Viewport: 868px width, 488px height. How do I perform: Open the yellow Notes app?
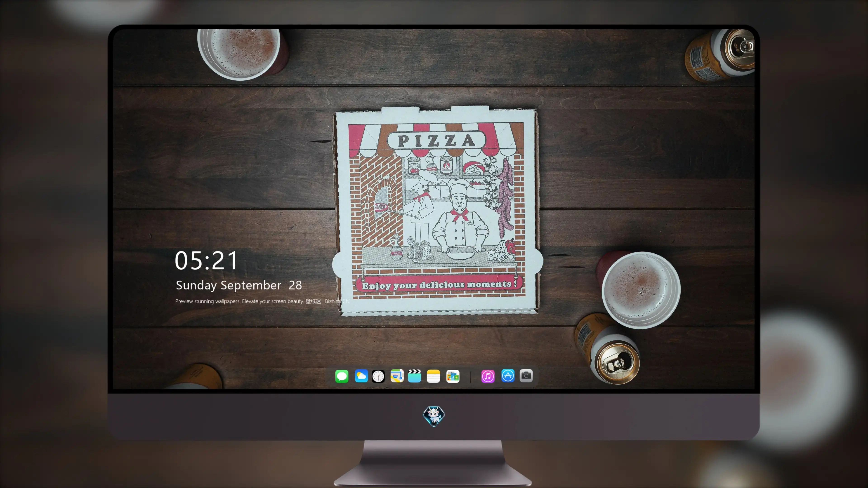[433, 376]
